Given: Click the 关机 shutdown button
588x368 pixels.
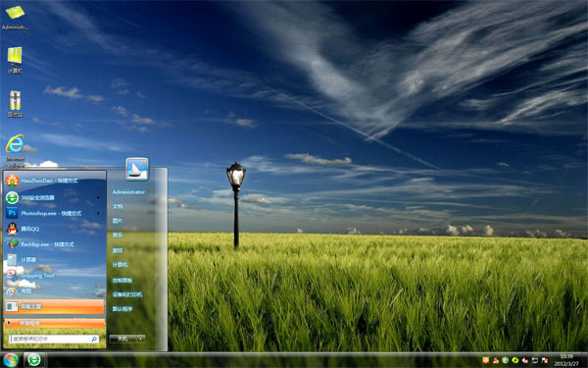Looking at the screenshot, I should (x=122, y=339).
